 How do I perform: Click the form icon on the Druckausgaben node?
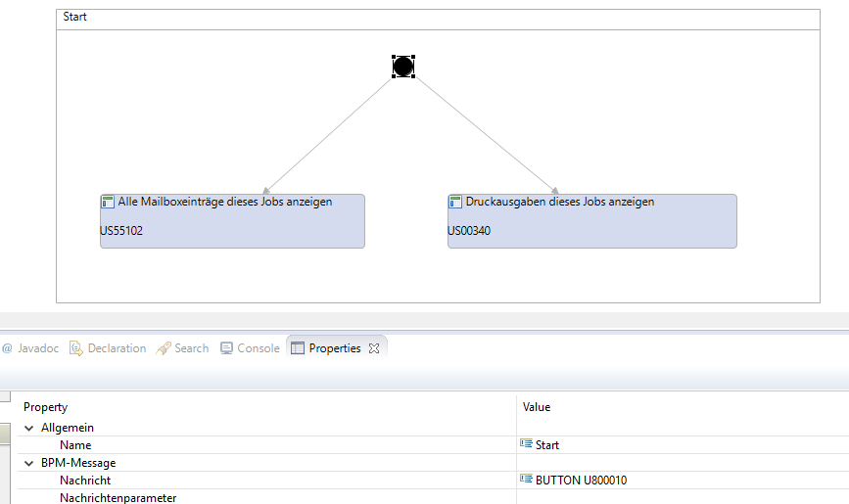pos(454,202)
